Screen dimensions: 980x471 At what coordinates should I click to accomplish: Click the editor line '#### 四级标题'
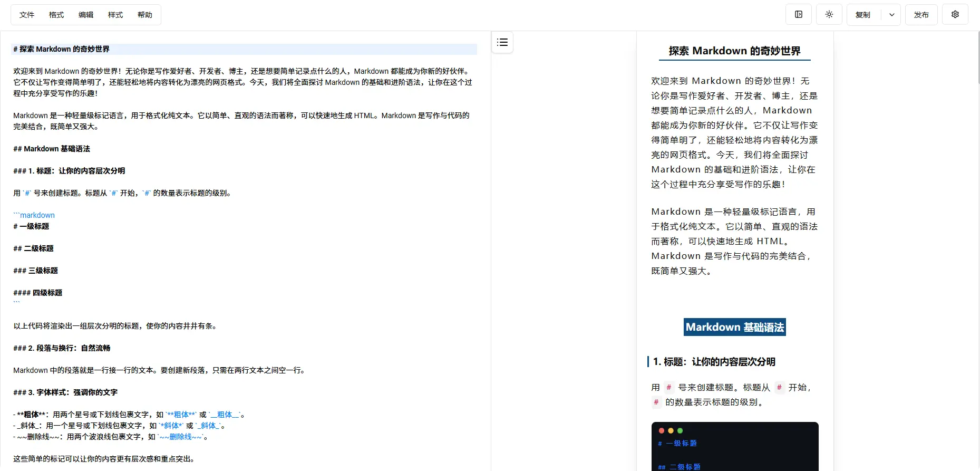pyautogui.click(x=37, y=293)
